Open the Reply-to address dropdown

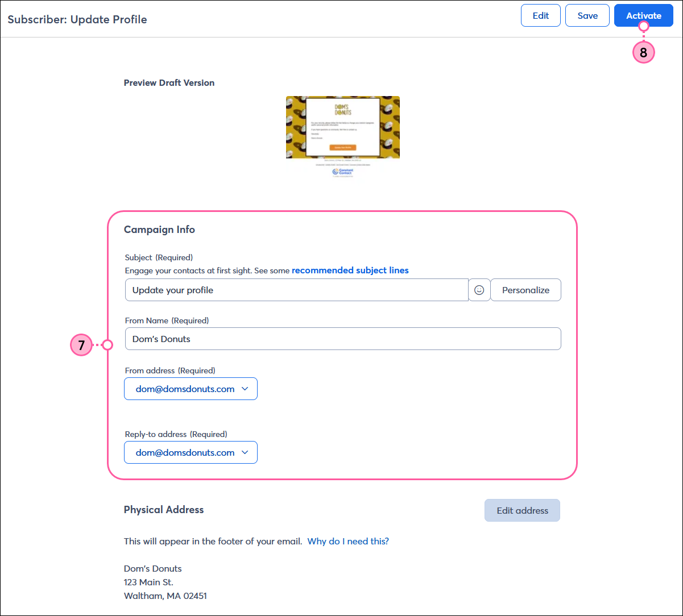191,452
